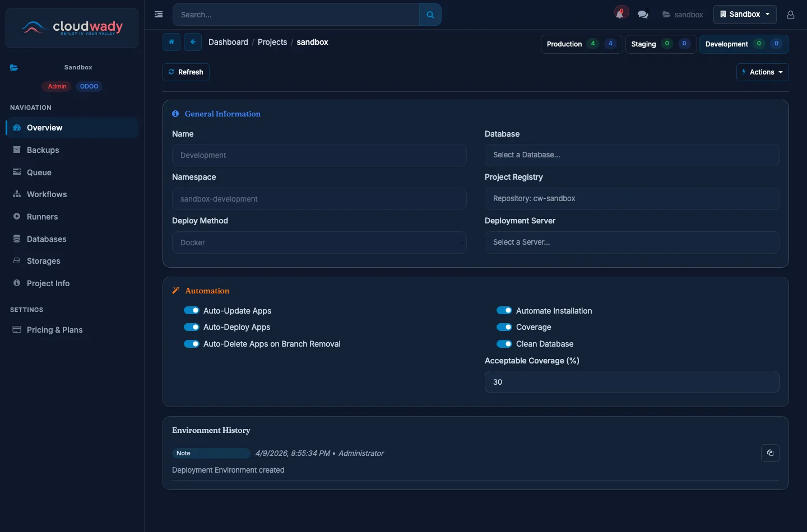Open the chat messages icon
807x532 pixels.
coord(643,15)
